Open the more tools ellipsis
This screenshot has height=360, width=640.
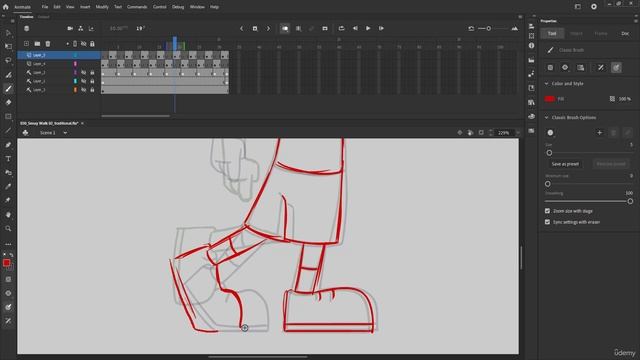pos(8,244)
